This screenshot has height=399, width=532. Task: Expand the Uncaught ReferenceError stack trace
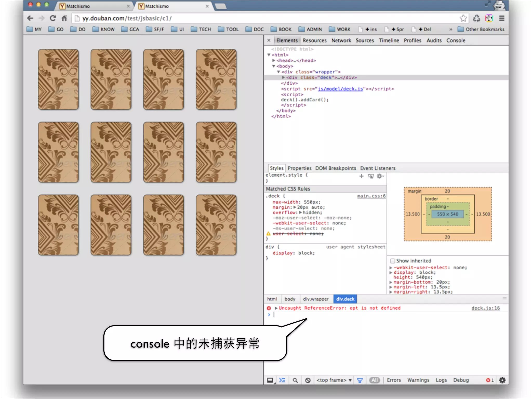pyautogui.click(x=276, y=308)
